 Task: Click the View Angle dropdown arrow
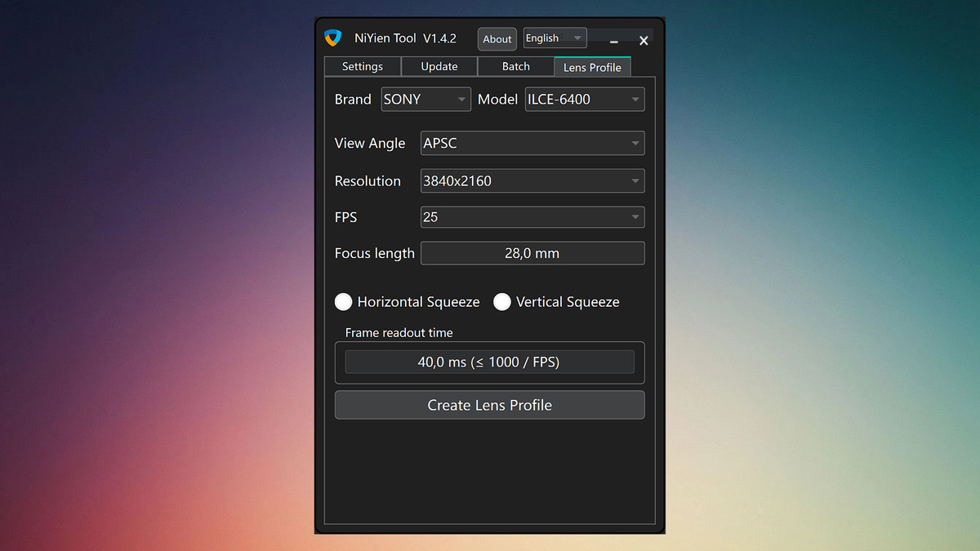[635, 143]
